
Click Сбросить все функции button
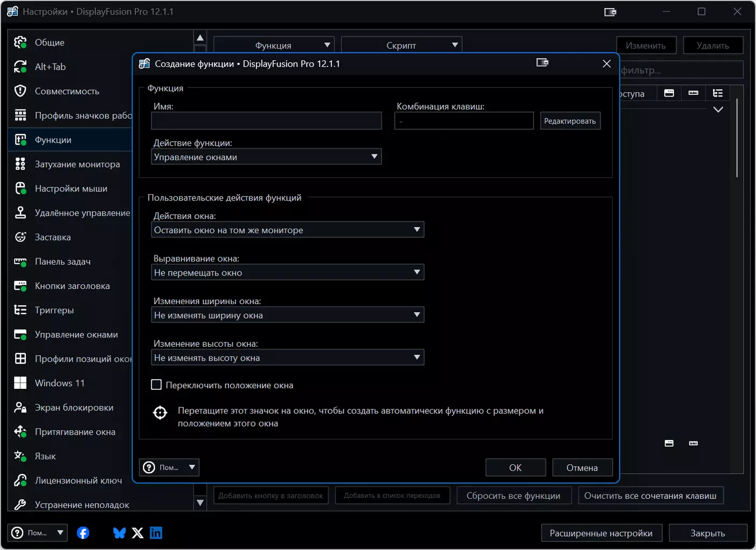coord(514,496)
